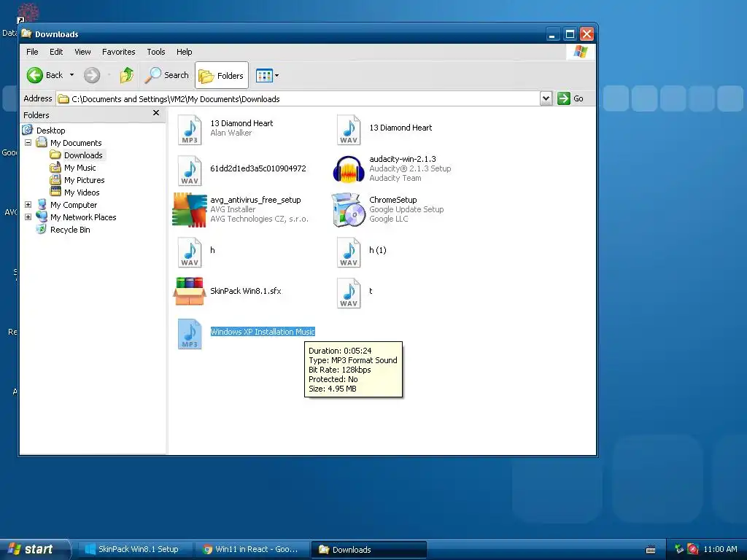Select the SkinPack Win8.1.sfx archive icon

click(x=190, y=292)
